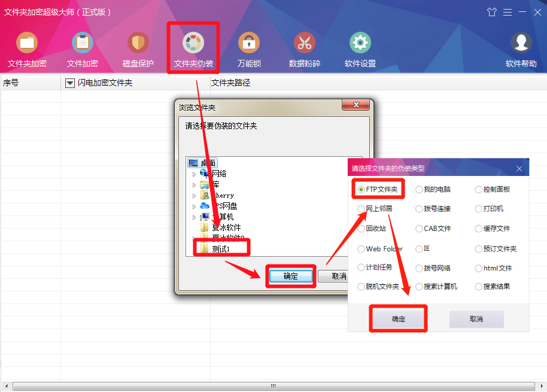Image resolution: width=547 pixels, height=392 pixels.
Task: Open the 万能锁 universal lock tool
Action: [249, 50]
